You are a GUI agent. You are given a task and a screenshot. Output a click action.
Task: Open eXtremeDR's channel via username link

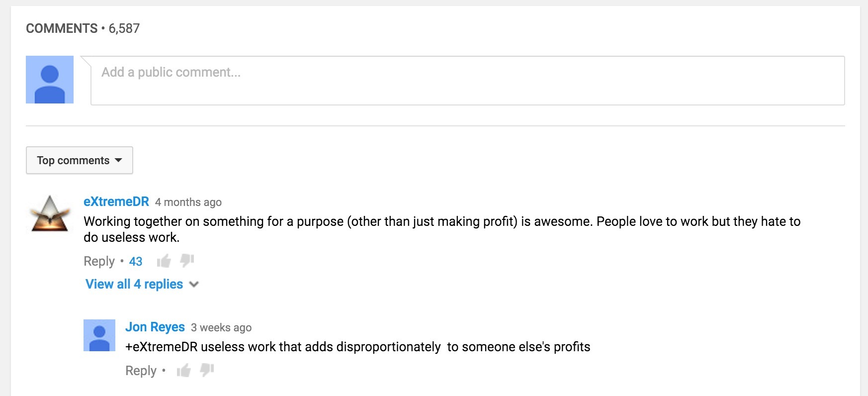[x=116, y=201]
